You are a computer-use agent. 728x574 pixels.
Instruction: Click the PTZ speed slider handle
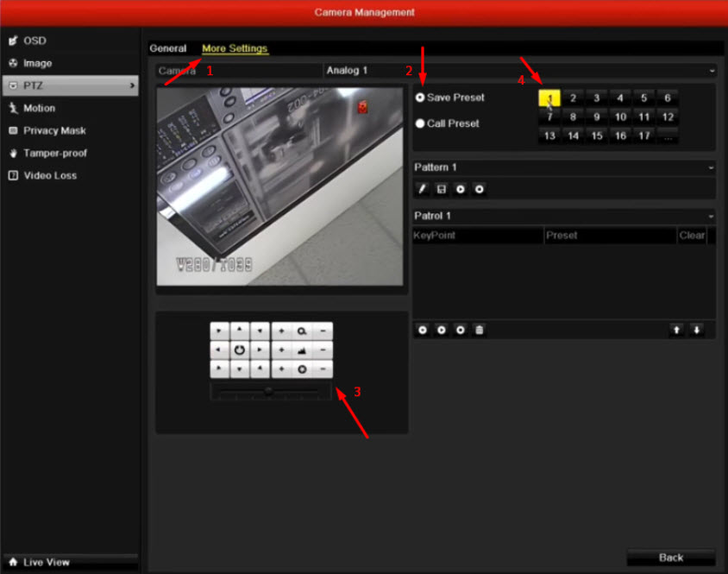point(269,391)
